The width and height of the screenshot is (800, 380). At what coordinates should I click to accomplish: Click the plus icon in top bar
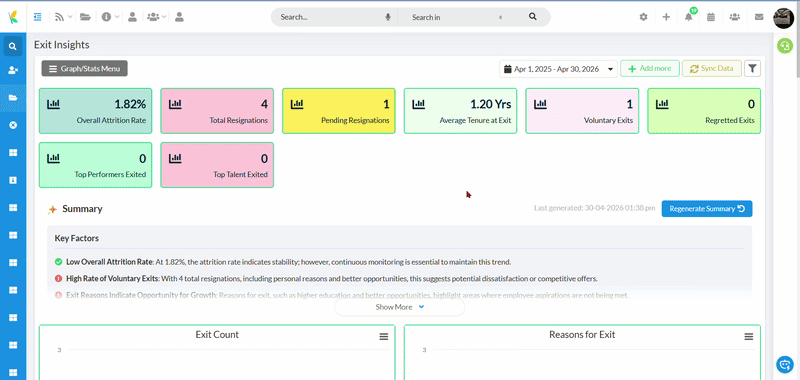(x=666, y=17)
